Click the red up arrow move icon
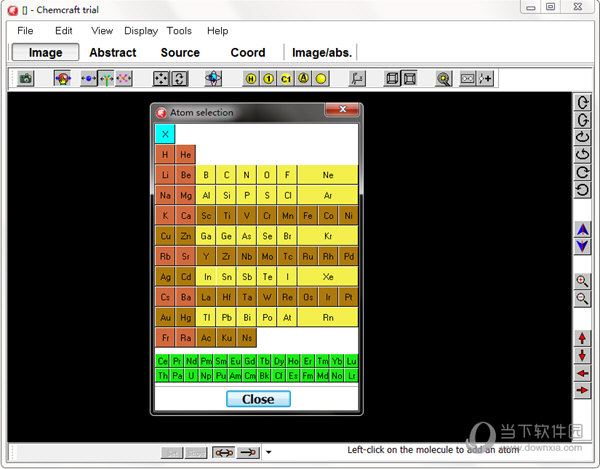The image size is (600, 469). (582, 339)
